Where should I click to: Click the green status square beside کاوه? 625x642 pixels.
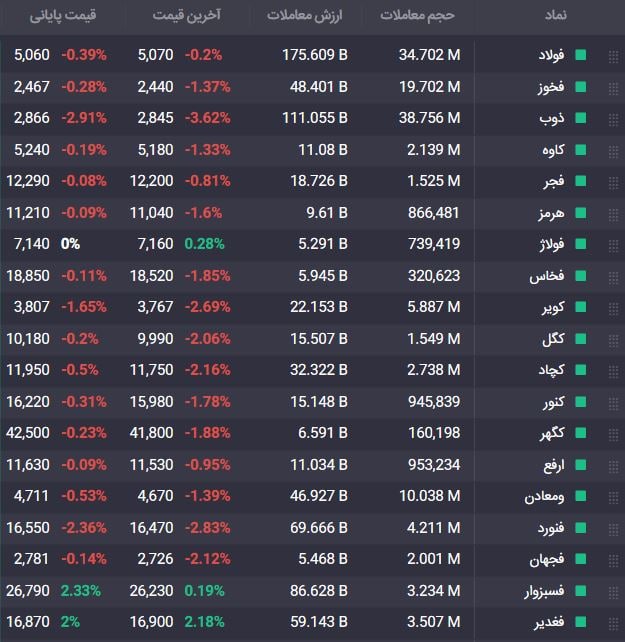coord(580,150)
